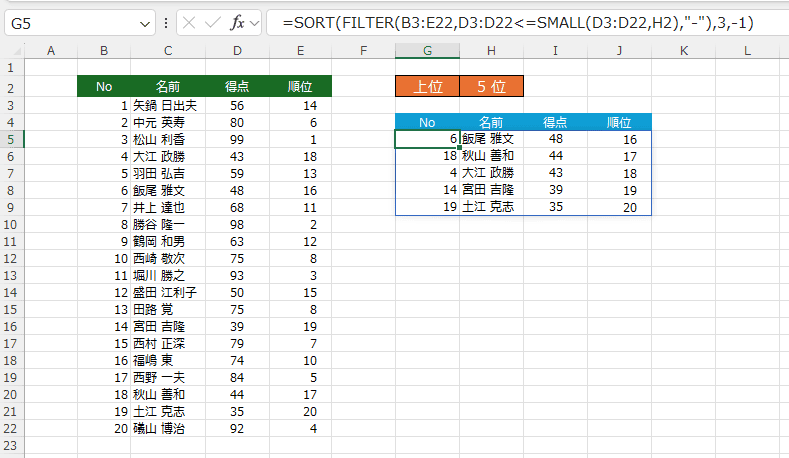Click the green 得点 header cell
The image size is (789, 458).
pos(236,87)
